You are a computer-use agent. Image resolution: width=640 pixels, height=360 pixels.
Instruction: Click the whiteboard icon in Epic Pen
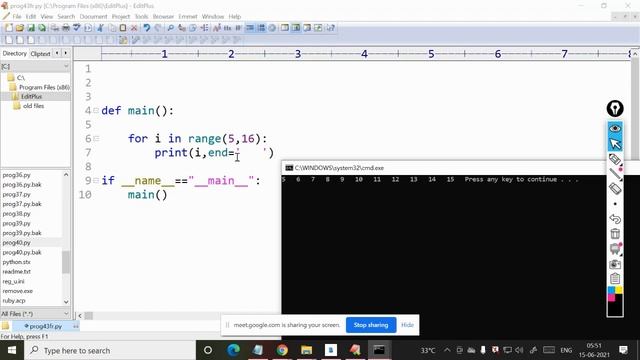[615, 249]
